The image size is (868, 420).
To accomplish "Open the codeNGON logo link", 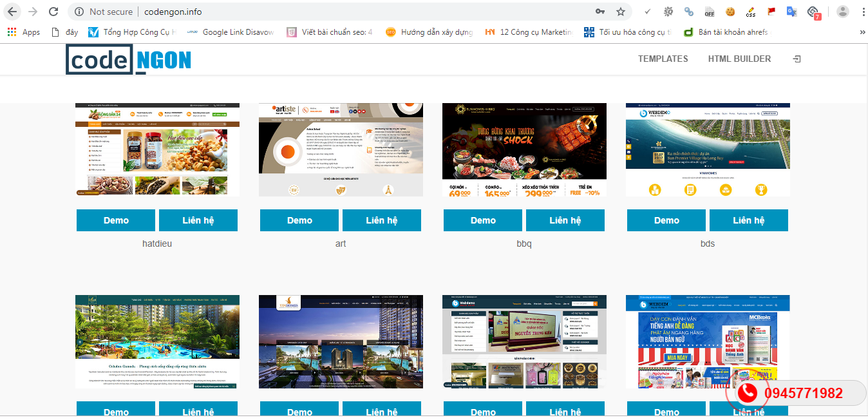I will point(129,59).
